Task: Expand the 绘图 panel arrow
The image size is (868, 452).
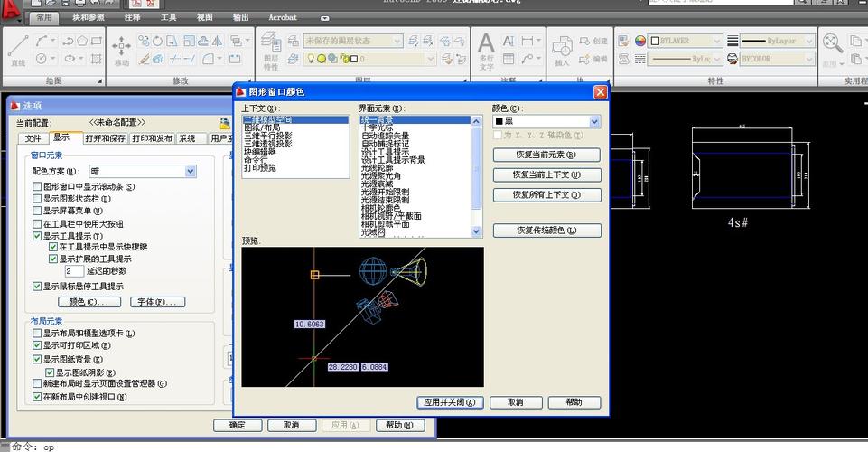Action: 100,80
